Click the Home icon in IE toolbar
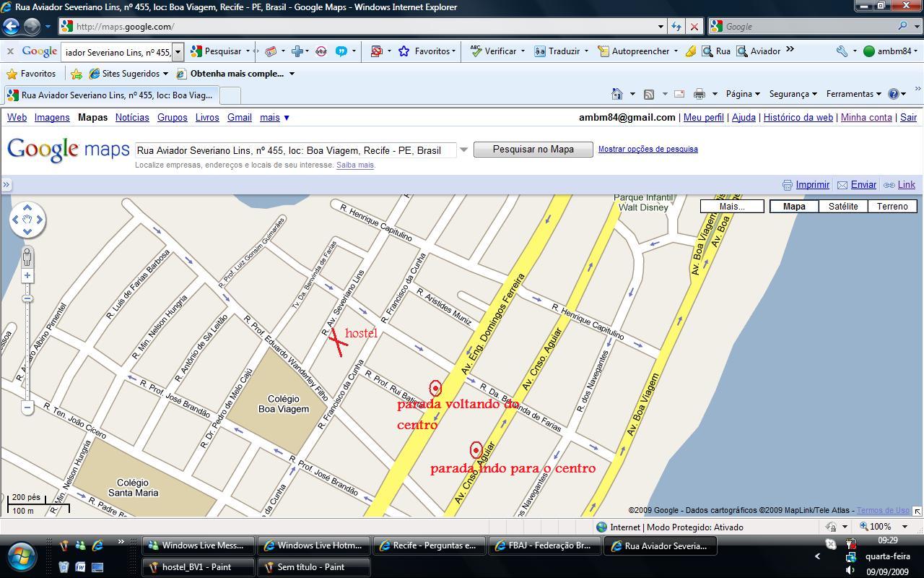Image resolution: width=924 pixels, height=578 pixels. coord(616,94)
